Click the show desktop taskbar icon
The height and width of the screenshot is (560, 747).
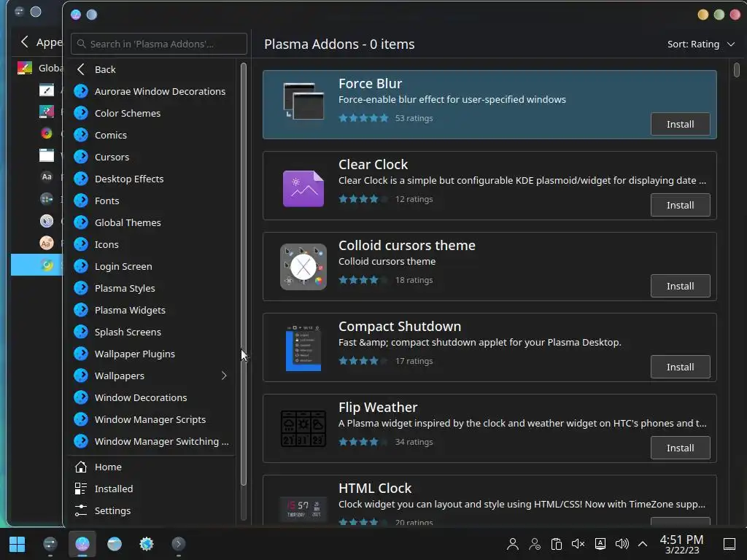729,544
